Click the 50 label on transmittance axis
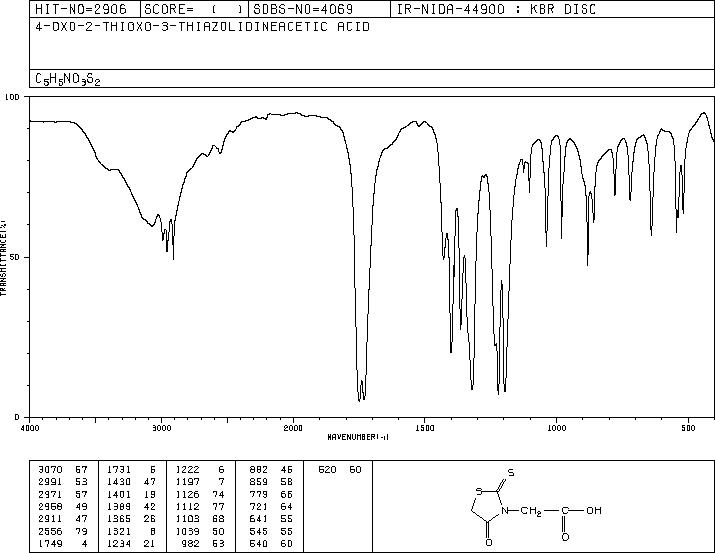This screenshot has height=553, width=715. [x=15, y=257]
